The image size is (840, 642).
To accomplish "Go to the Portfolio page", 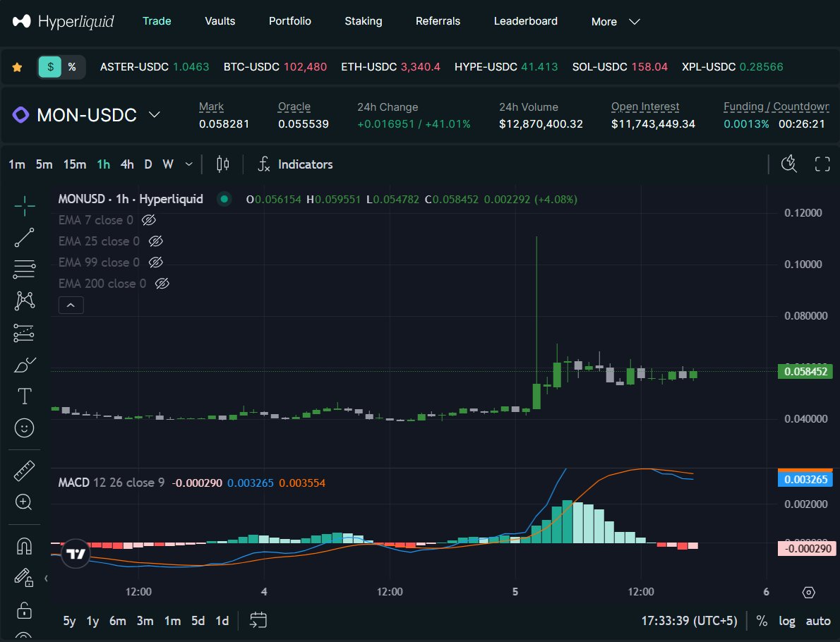I will tap(289, 21).
